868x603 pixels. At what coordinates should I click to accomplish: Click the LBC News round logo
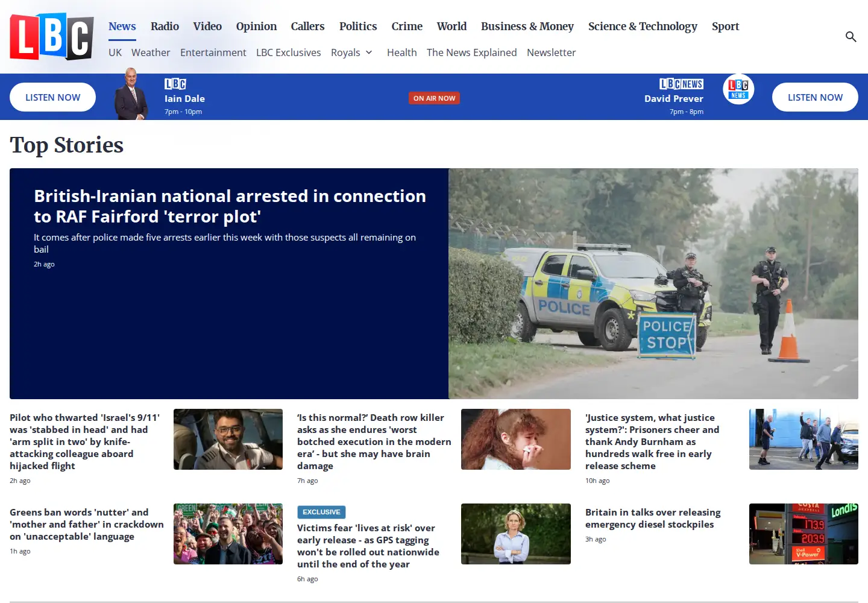(738, 89)
